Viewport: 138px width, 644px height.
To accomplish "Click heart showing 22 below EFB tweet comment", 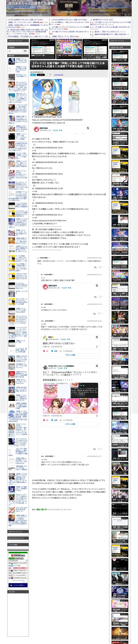I will [99, 449].
